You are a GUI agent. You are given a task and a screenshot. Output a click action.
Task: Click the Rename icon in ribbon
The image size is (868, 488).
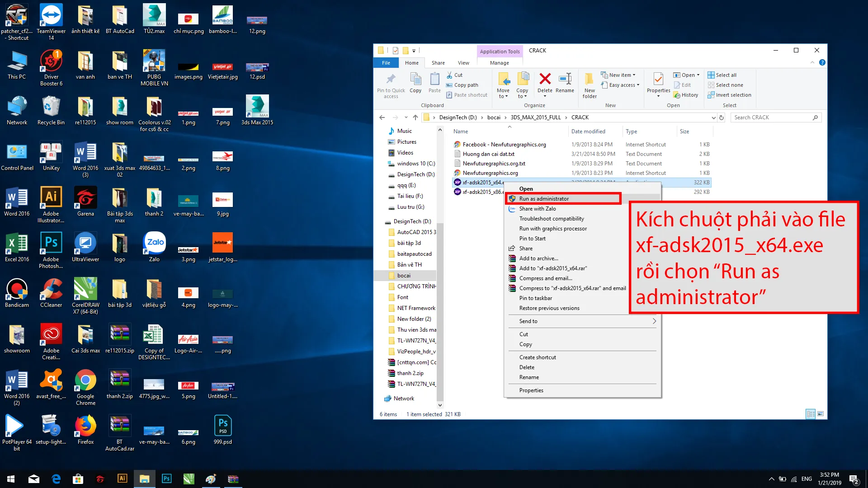(565, 80)
